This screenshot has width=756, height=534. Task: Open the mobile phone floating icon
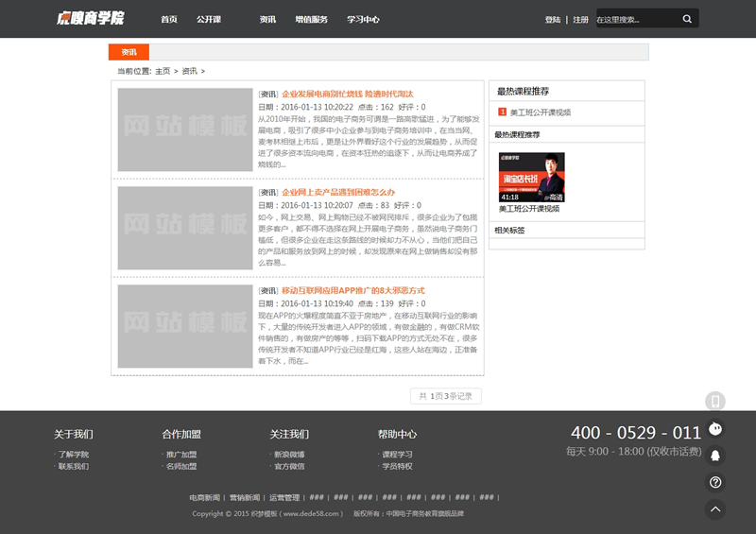coord(715,402)
